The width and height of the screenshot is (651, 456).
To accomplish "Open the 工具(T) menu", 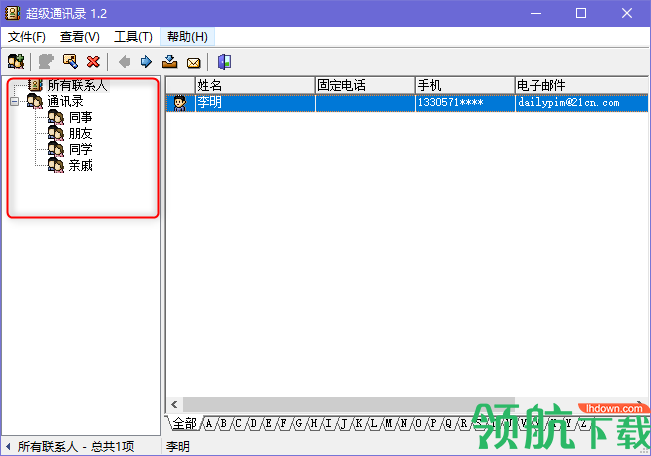I will (133, 37).
